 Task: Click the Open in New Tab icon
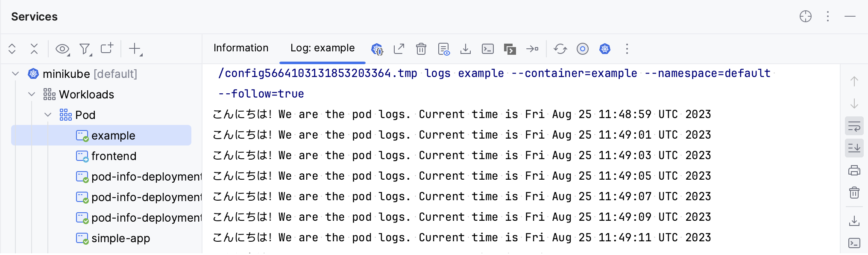[x=107, y=48]
